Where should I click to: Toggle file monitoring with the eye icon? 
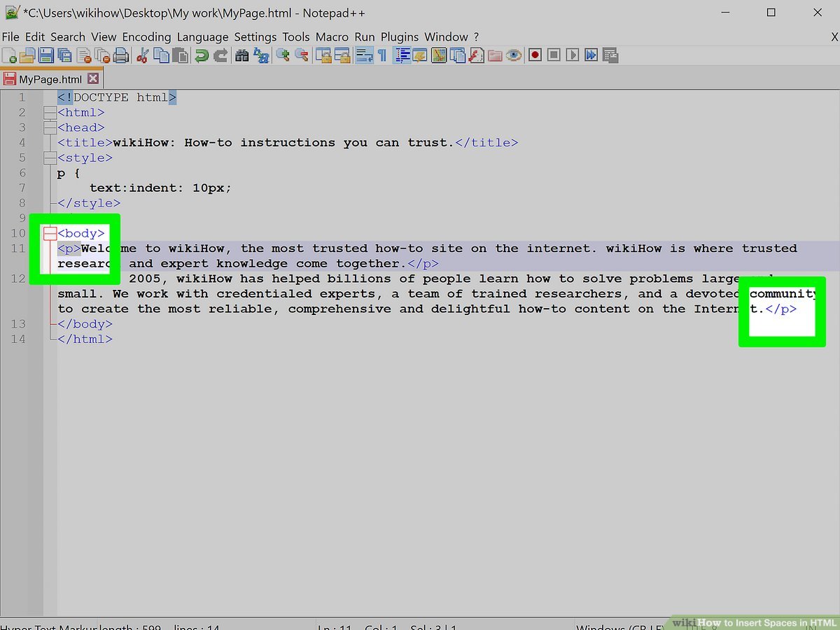(x=514, y=55)
